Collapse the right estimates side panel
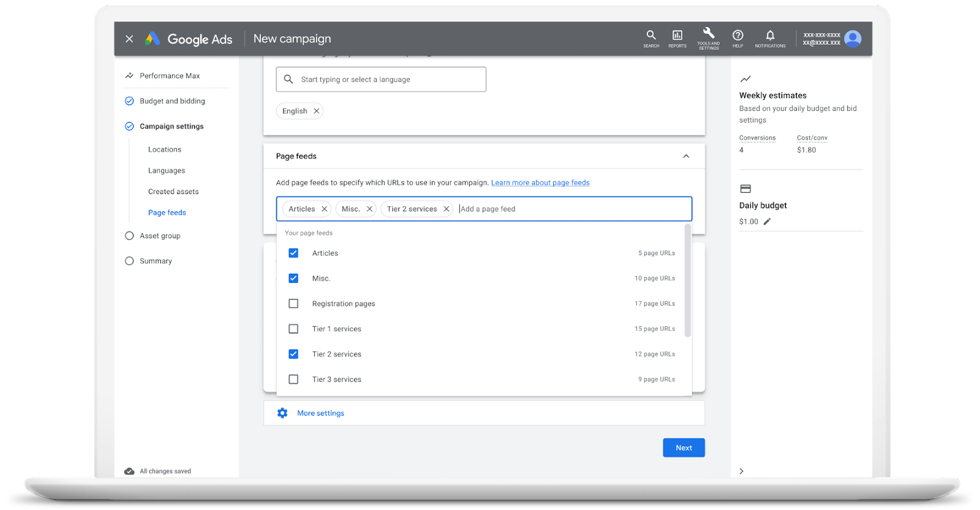980x510 pixels. (x=741, y=471)
